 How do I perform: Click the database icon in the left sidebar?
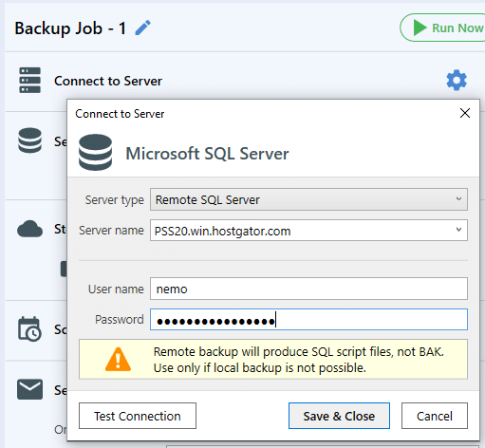click(x=29, y=140)
